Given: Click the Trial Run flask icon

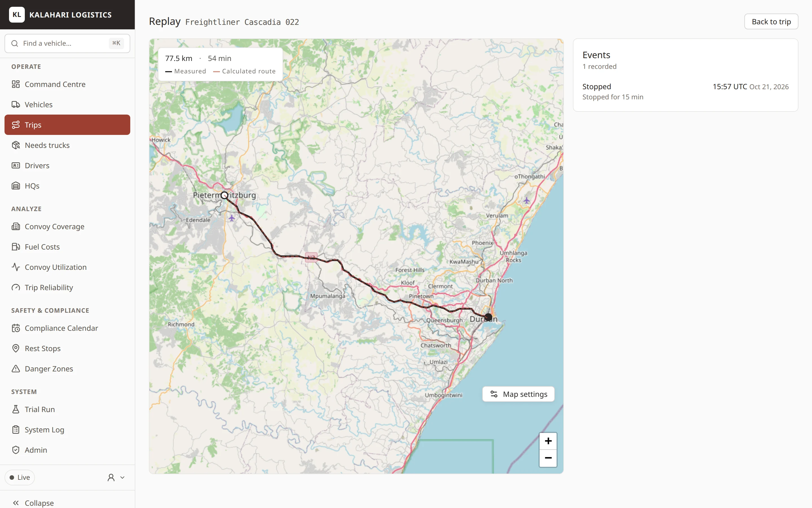Looking at the screenshot, I should [x=16, y=409].
